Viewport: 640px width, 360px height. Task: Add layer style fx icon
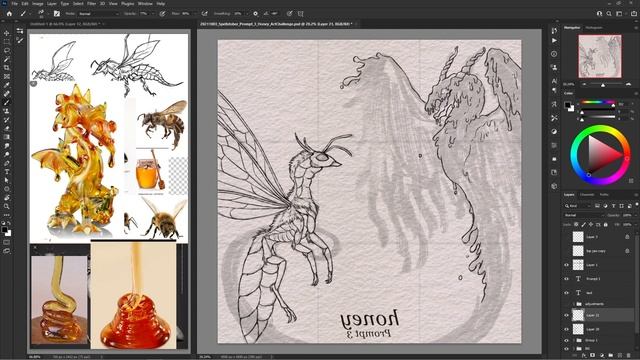coord(584,356)
